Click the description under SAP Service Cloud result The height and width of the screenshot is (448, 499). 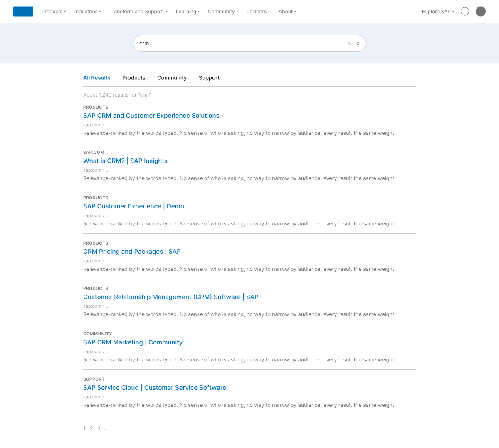click(x=240, y=405)
